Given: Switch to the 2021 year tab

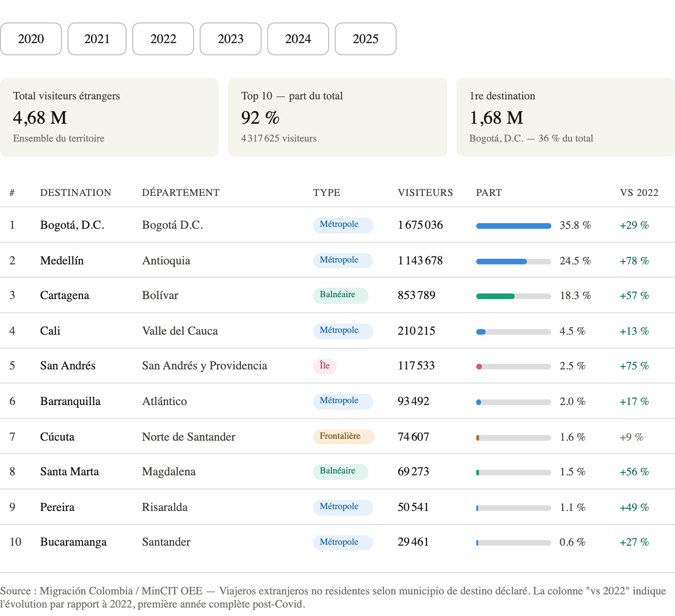Looking at the screenshot, I should pos(97,39).
